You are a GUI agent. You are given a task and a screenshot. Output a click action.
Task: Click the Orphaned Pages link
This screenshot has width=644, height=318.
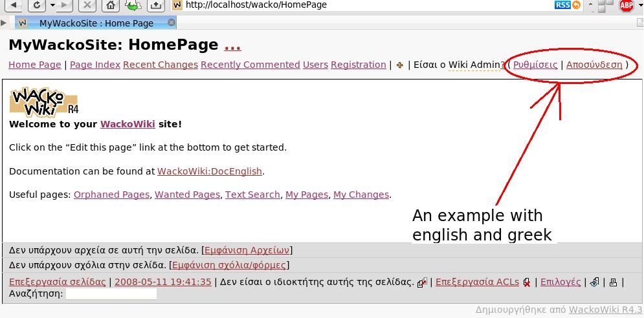[x=111, y=195]
